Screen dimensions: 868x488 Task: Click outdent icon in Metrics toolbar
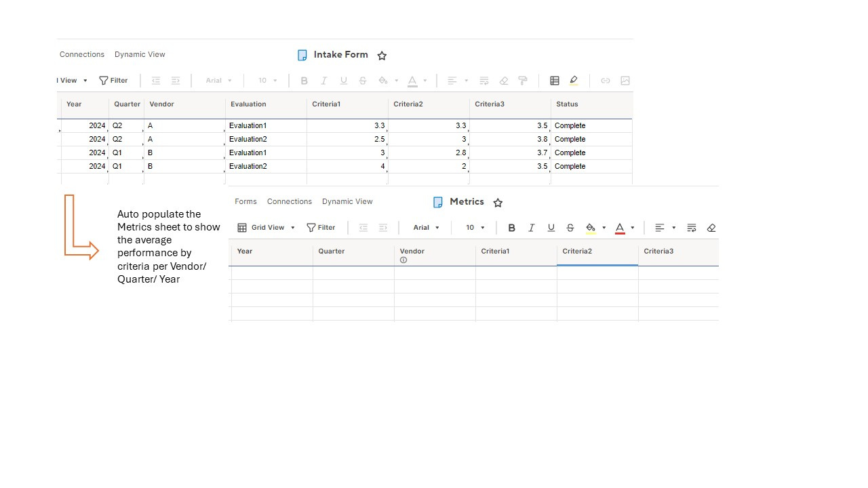click(x=363, y=228)
